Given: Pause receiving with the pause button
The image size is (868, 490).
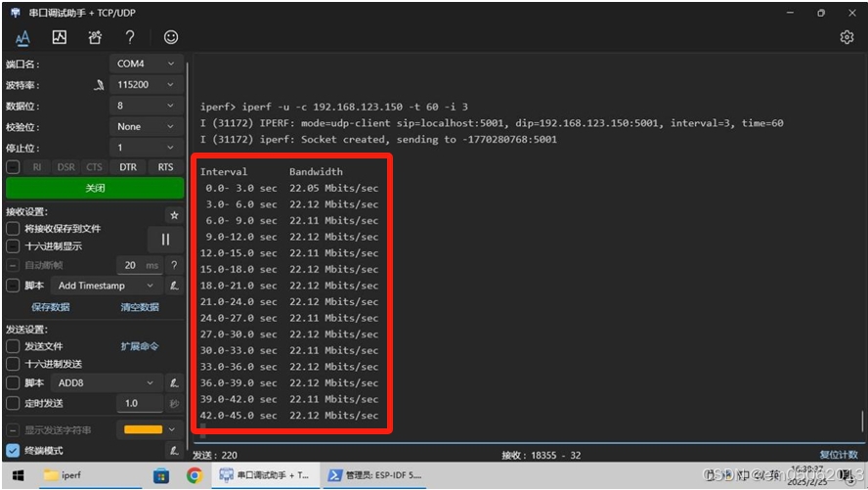Looking at the screenshot, I should coord(165,240).
